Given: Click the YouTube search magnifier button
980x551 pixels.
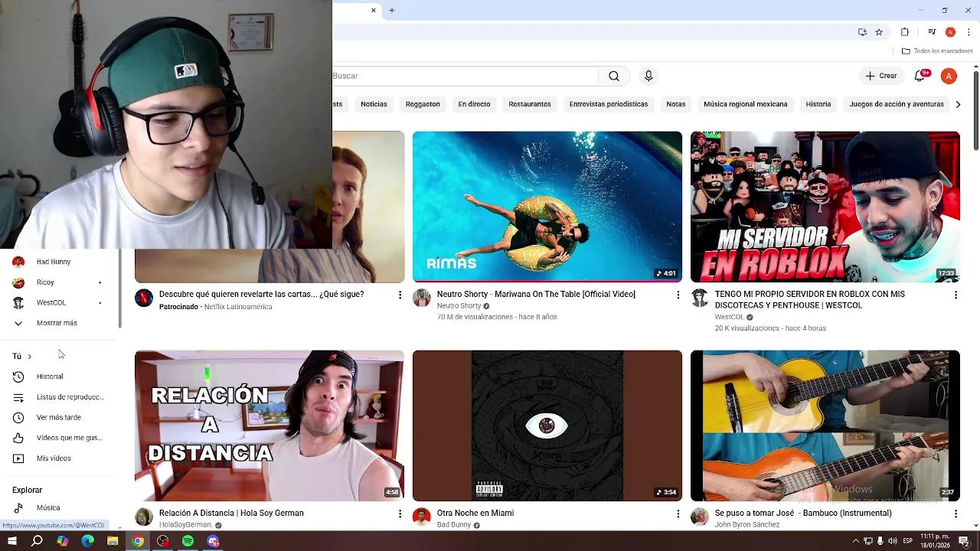Looking at the screenshot, I should [x=614, y=76].
